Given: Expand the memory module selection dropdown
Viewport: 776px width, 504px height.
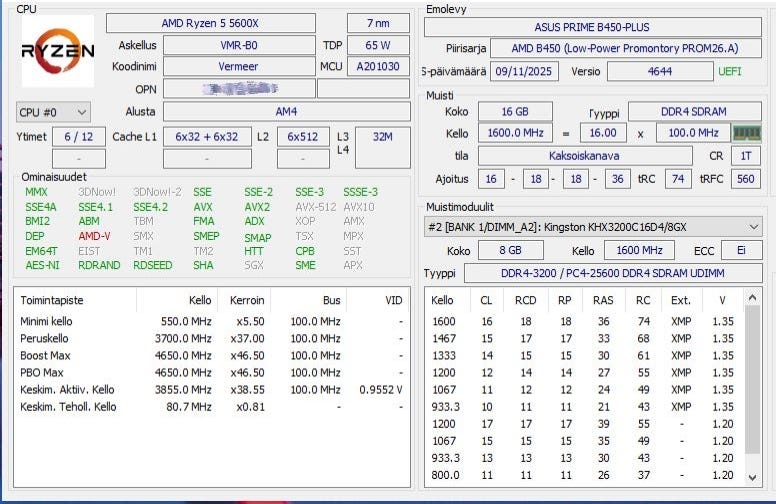Looking at the screenshot, I should point(593,227).
